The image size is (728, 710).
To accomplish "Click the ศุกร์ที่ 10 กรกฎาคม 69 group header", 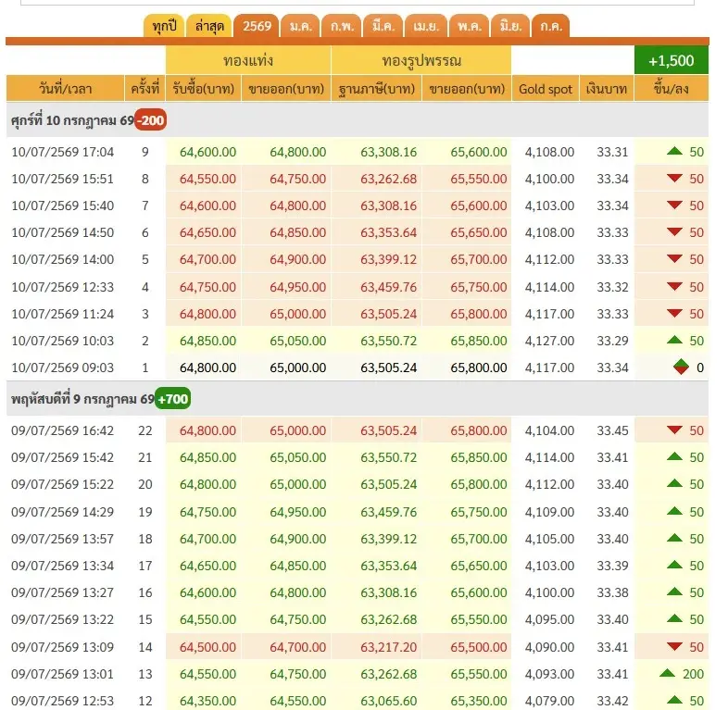I will point(72,120).
